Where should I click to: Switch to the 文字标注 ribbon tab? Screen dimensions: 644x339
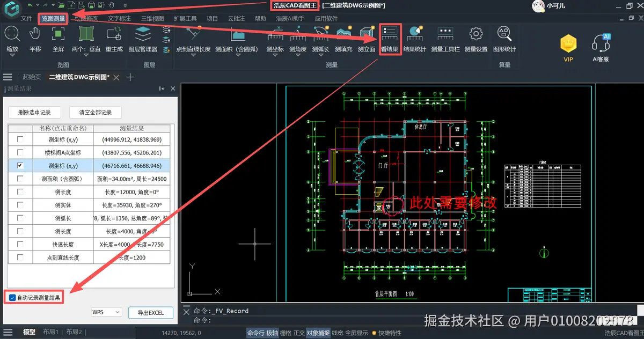click(x=119, y=18)
